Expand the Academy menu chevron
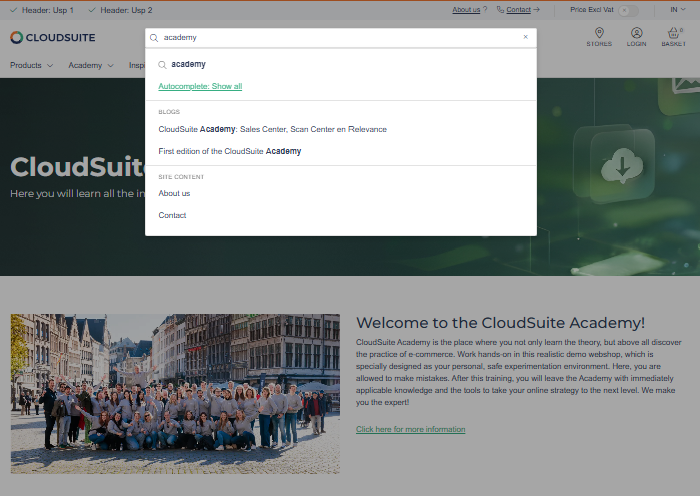Screen dimensions: 700x496 110,66
